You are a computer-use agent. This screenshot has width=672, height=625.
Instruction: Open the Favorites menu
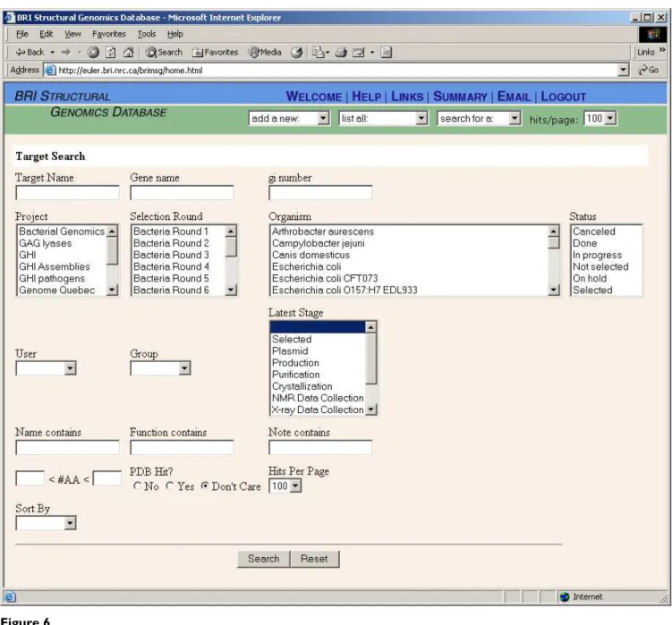point(109,34)
